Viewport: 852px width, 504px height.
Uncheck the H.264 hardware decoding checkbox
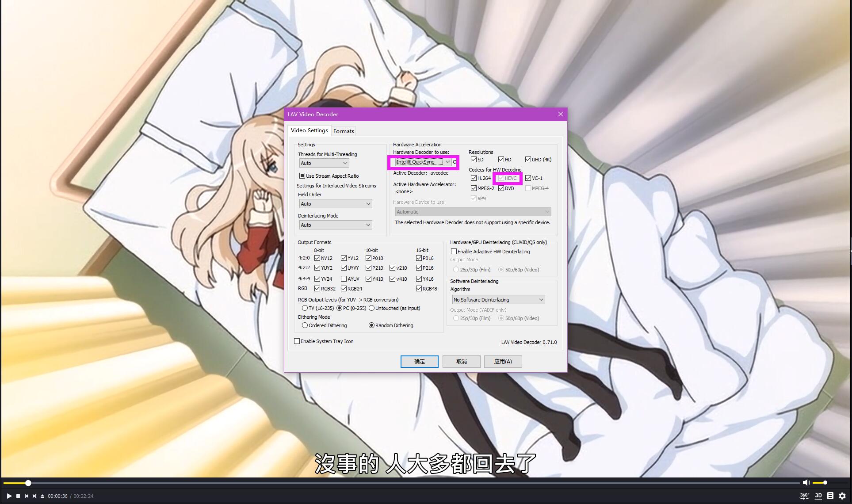click(474, 178)
